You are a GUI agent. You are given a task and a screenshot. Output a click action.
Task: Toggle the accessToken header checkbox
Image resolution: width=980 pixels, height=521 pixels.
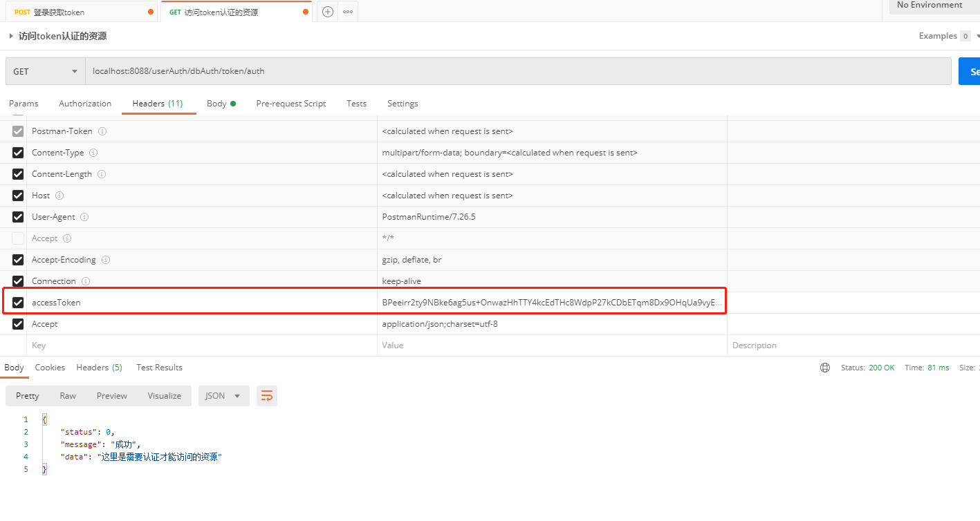(x=18, y=303)
